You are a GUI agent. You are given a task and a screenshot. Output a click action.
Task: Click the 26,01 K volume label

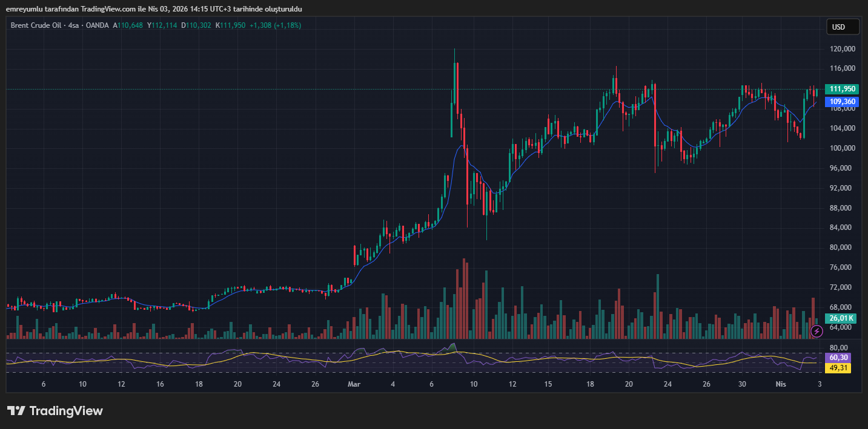click(841, 318)
